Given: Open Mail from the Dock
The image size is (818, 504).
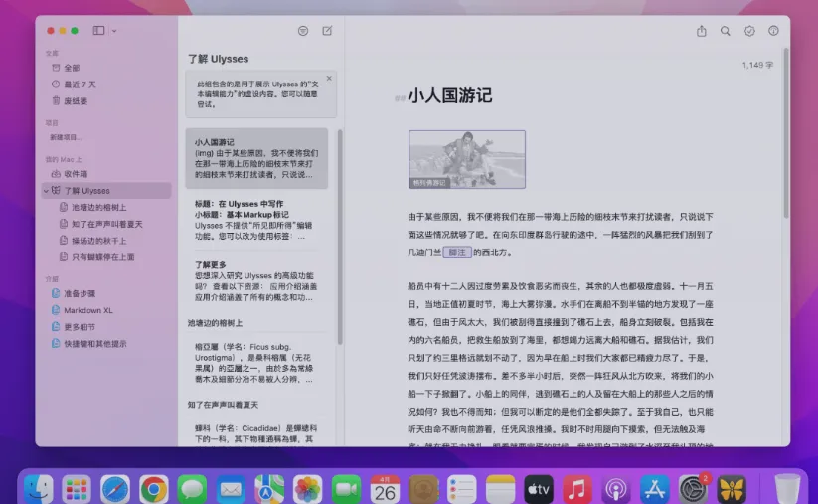Looking at the screenshot, I should pos(231,489).
